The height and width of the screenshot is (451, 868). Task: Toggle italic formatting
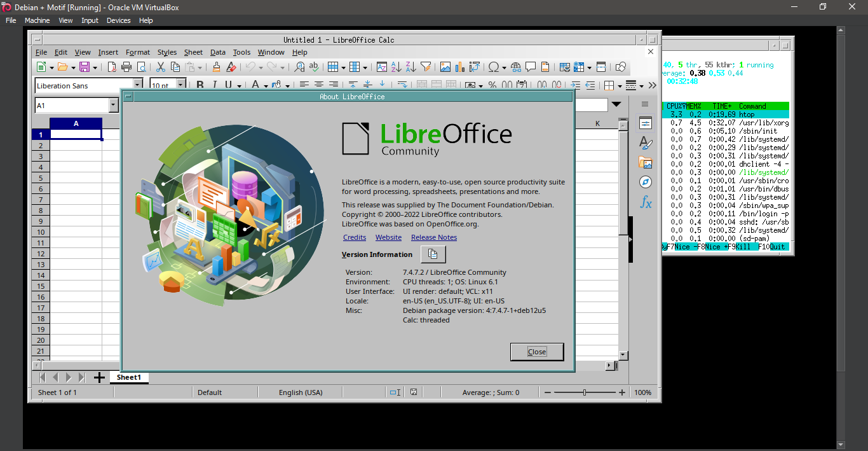(215, 85)
